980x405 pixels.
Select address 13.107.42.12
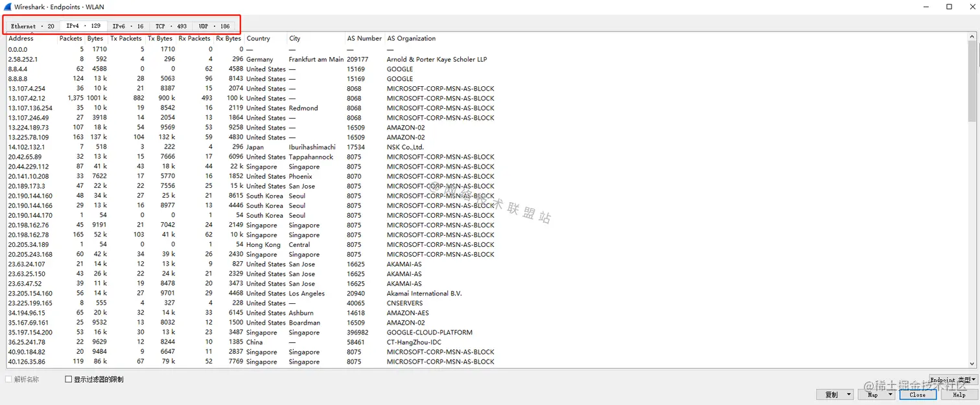pos(27,98)
